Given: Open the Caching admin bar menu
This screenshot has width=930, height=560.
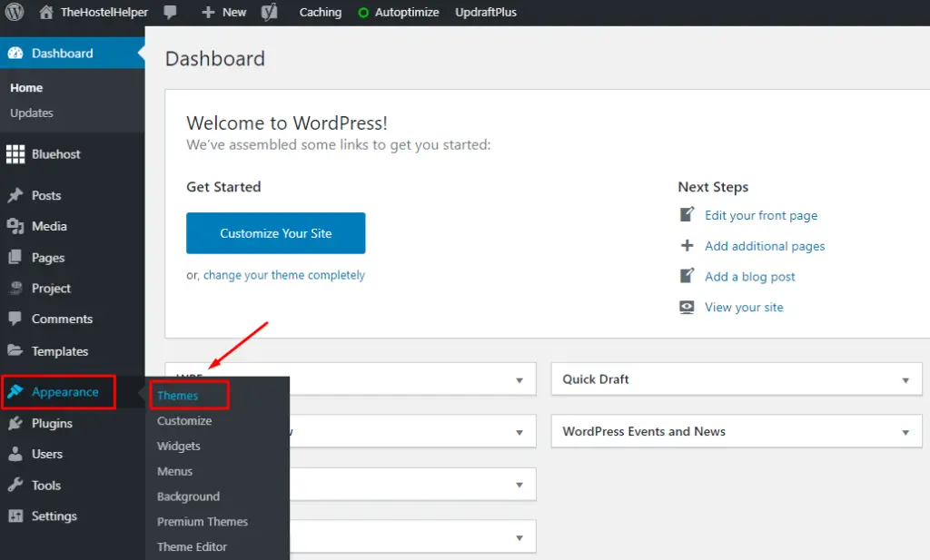Looking at the screenshot, I should (x=321, y=13).
